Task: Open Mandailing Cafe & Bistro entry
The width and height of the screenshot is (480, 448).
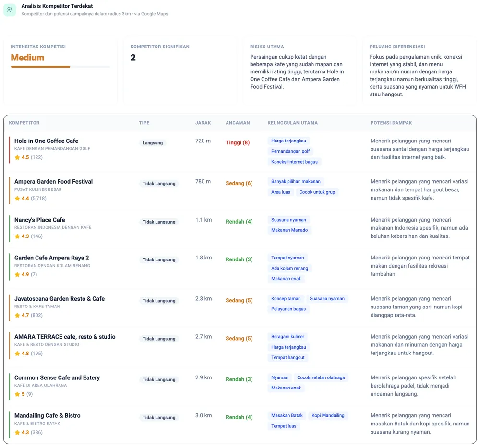Action: point(48,415)
